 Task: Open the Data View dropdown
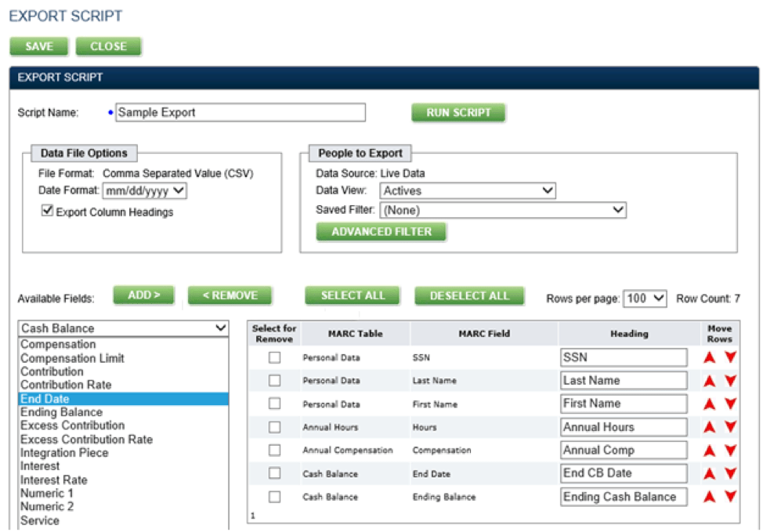click(468, 191)
